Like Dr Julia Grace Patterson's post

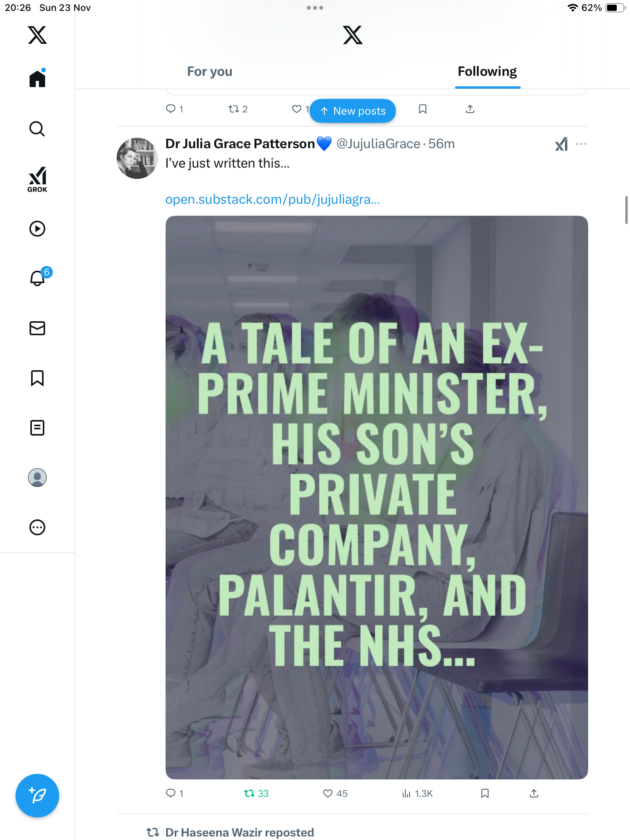click(x=328, y=793)
